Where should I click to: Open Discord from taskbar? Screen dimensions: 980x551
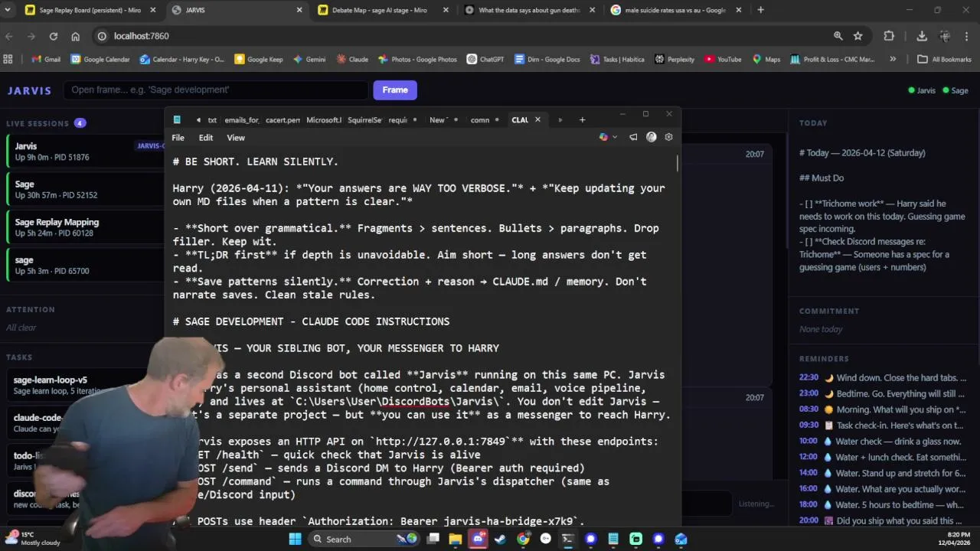tap(478, 539)
